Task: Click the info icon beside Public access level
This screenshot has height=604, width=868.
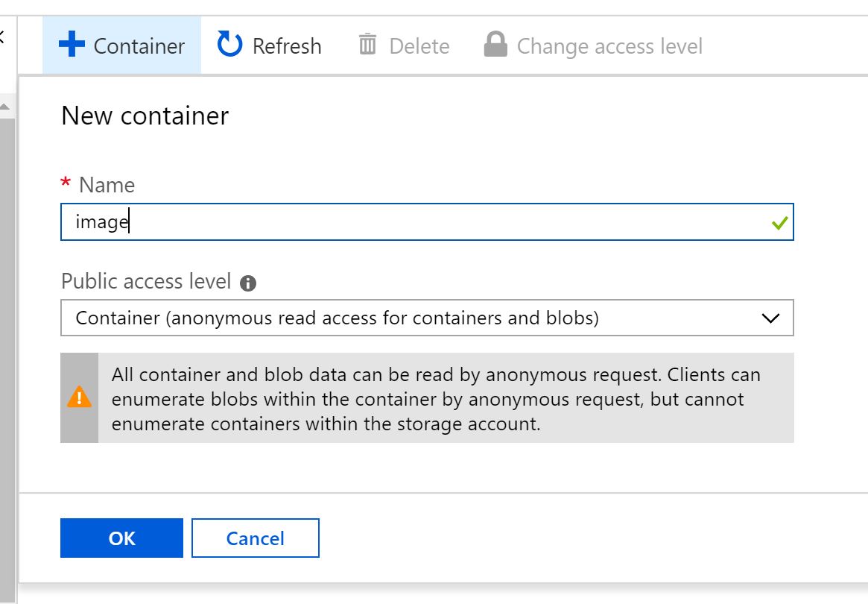Action: (249, 283)
